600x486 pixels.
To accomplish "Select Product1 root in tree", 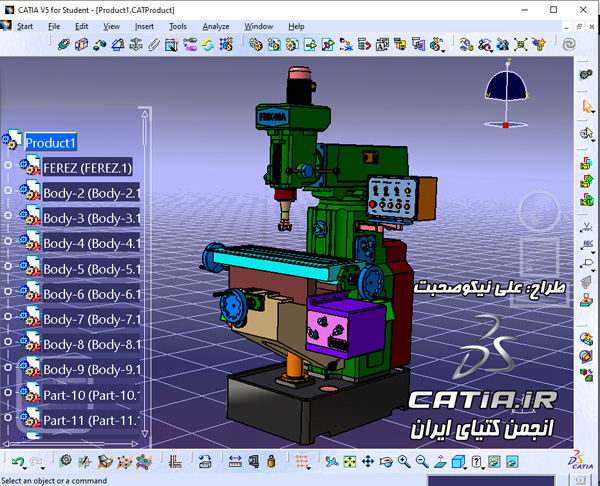I will click(51, 142).
